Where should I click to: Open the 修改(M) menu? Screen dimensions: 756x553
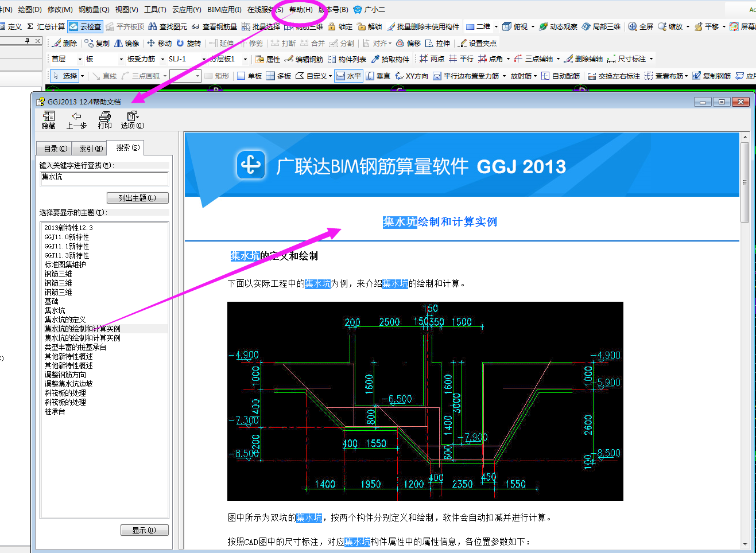60,10
